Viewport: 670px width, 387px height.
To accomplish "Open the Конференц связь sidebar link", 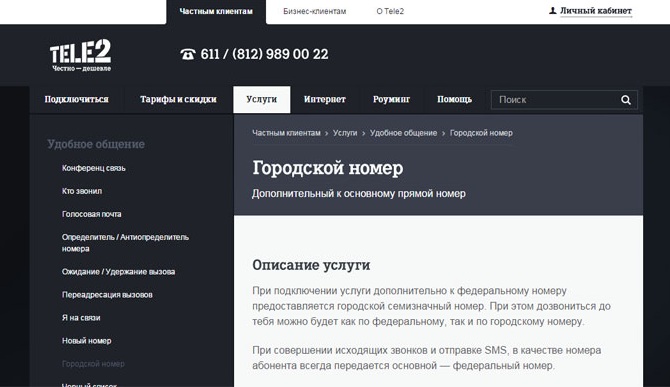I will coord(94,168).
